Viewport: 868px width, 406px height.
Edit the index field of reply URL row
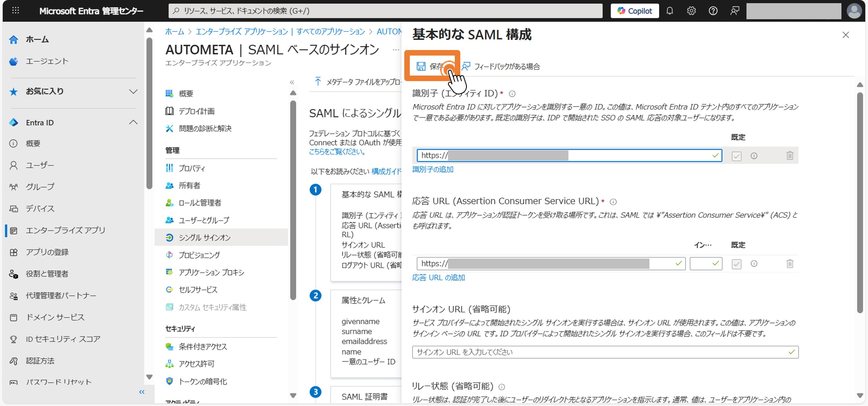(706, 264)
